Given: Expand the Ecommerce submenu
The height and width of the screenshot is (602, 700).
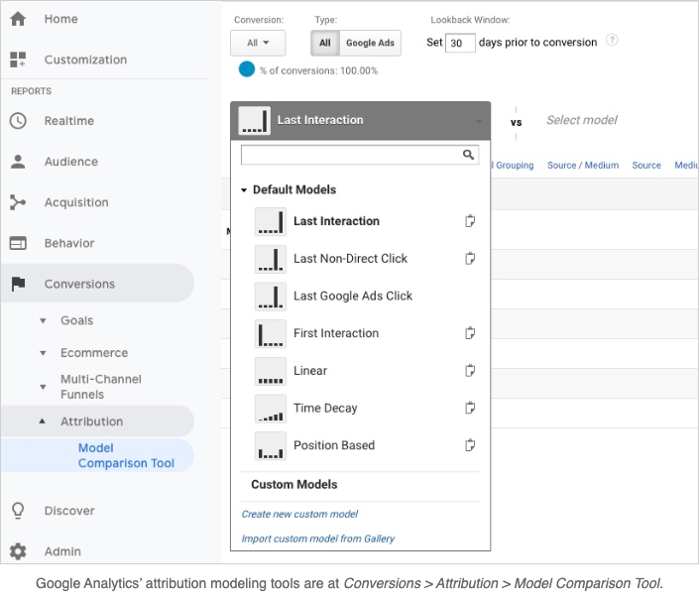Looking at the screenshot, I should tap(43, 353).
